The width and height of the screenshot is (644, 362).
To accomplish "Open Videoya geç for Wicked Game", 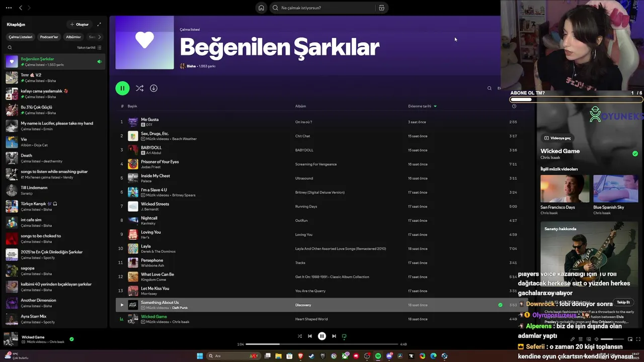I will (x=557, y=138).
